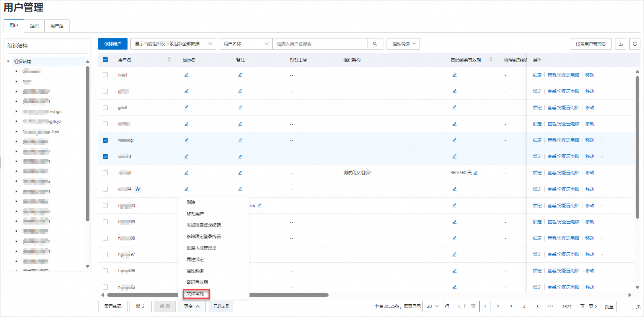Click the 设置用户管理员 button
Image resolution: width=644 pixels, height=317 pixels.
(x=591, y=44)
